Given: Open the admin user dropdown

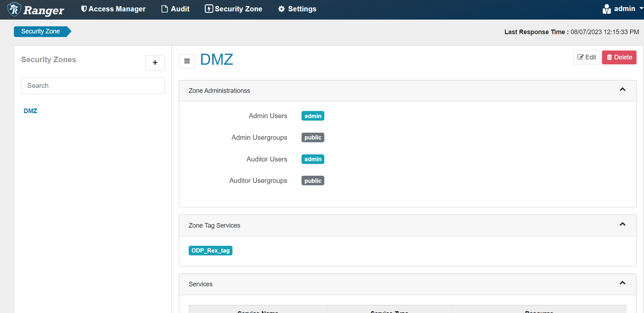Looking at the screenshot, I should (x=623, y=9).
